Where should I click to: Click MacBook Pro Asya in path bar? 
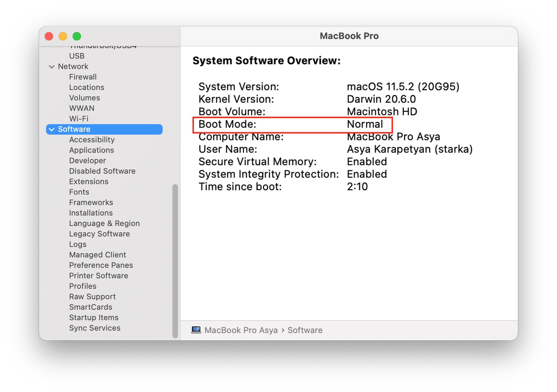coord(241,330)
